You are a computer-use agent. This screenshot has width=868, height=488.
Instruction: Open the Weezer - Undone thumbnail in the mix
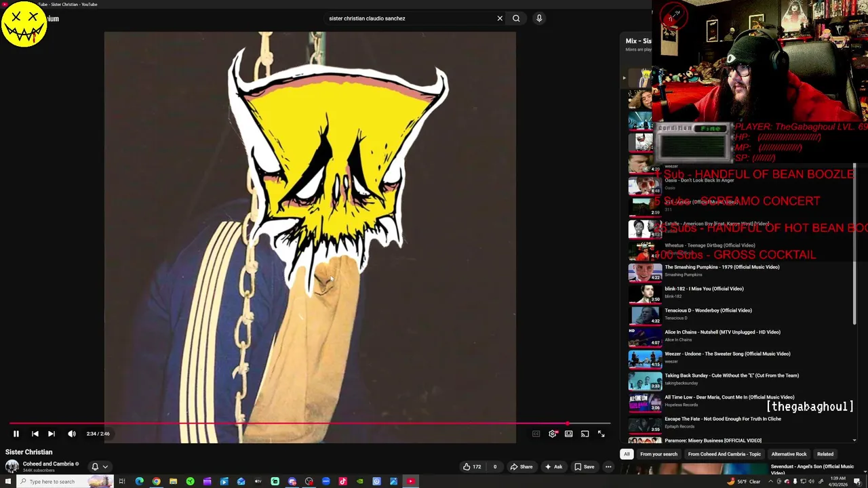(645, 359)
